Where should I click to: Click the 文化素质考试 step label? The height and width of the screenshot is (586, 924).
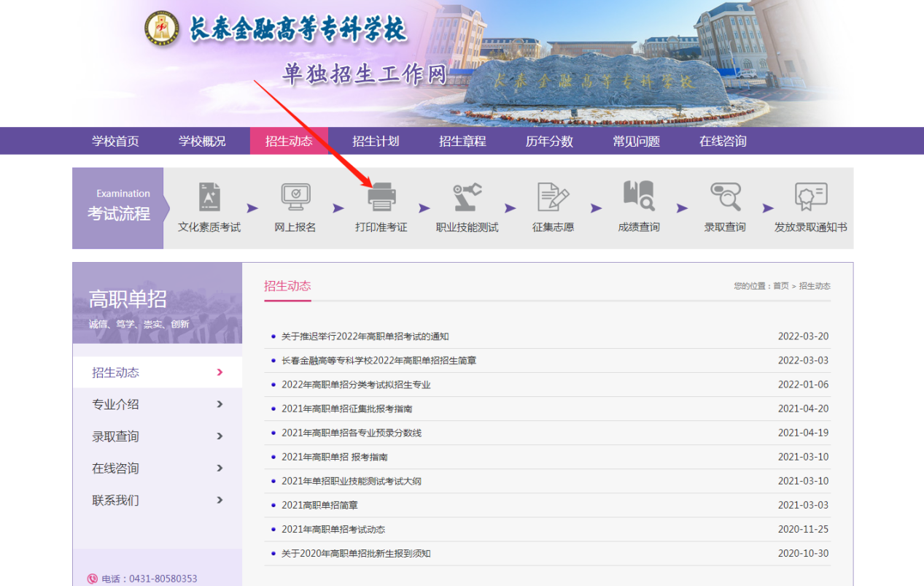[x=209, y=227]
